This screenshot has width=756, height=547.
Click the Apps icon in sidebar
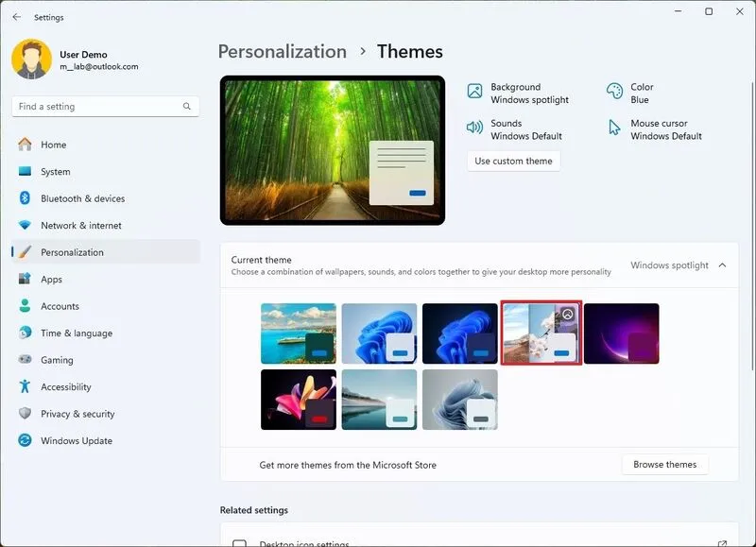point(25,279)
